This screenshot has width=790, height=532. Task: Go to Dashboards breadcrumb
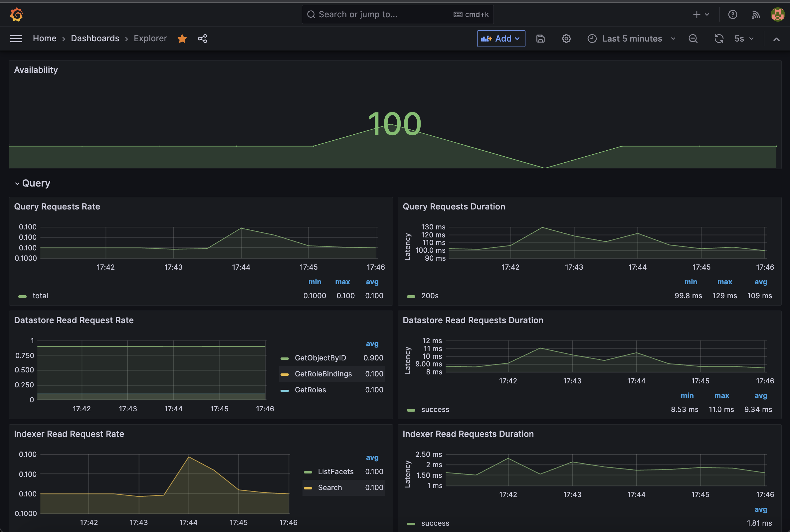click(x=95, y=38)
